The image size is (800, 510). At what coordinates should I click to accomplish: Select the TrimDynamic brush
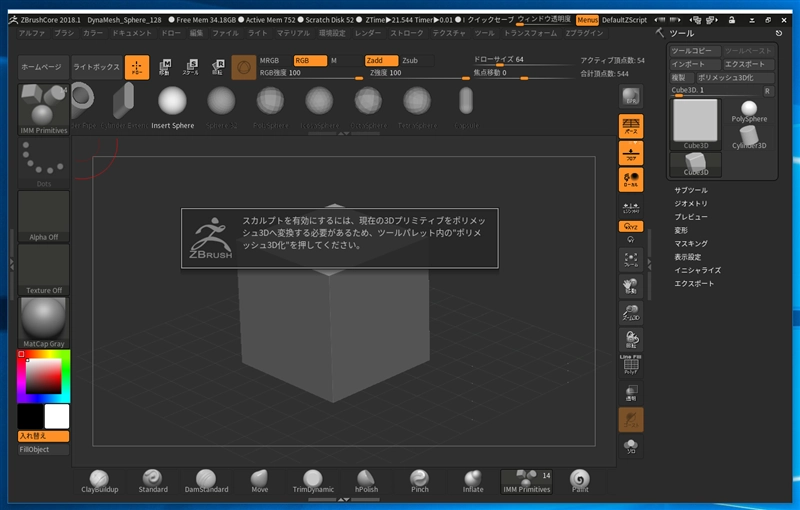313,481
